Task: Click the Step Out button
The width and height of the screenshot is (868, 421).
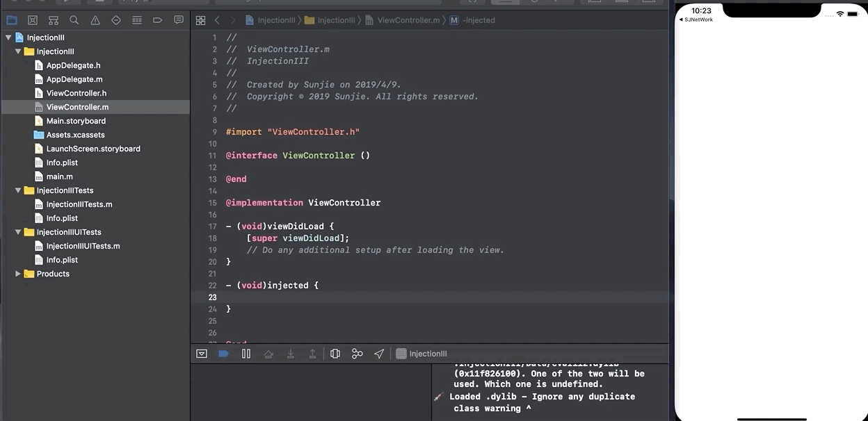Action: pyautogui.click(x=313, y=354)
